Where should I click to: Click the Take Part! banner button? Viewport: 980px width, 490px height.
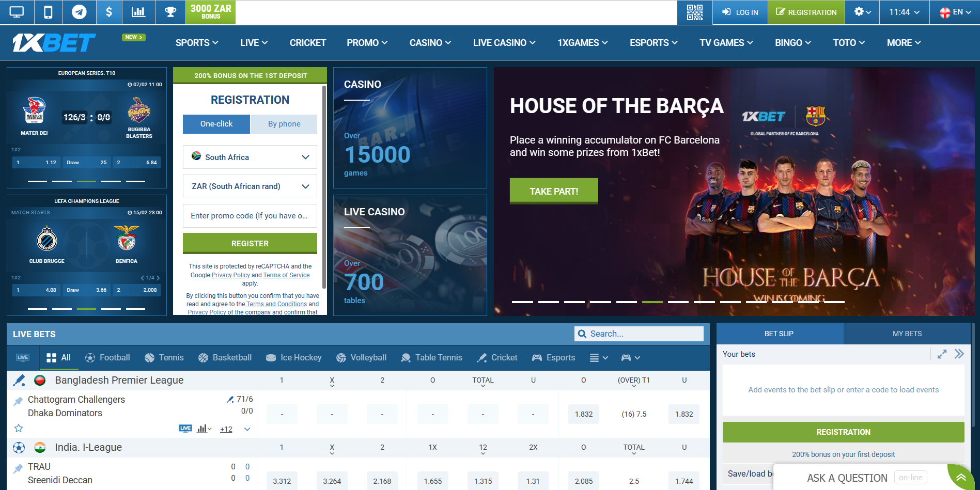(554, 191)
